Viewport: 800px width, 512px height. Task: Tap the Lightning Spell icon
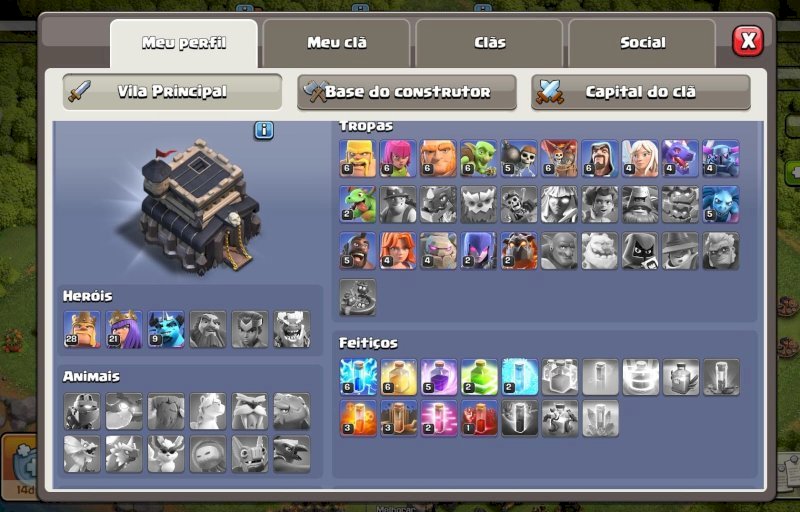358,377
